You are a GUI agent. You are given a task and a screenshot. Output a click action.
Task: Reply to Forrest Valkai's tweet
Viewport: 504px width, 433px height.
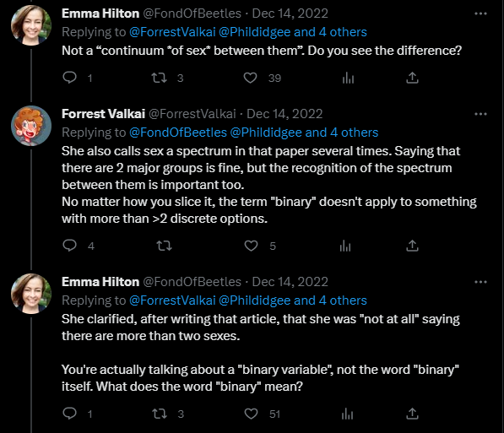[x=69, y=246]
